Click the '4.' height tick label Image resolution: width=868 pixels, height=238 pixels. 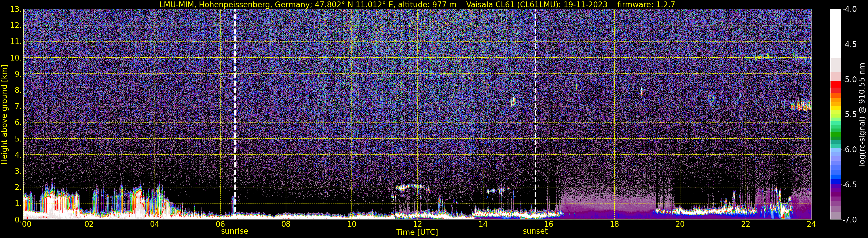[18, 155]
